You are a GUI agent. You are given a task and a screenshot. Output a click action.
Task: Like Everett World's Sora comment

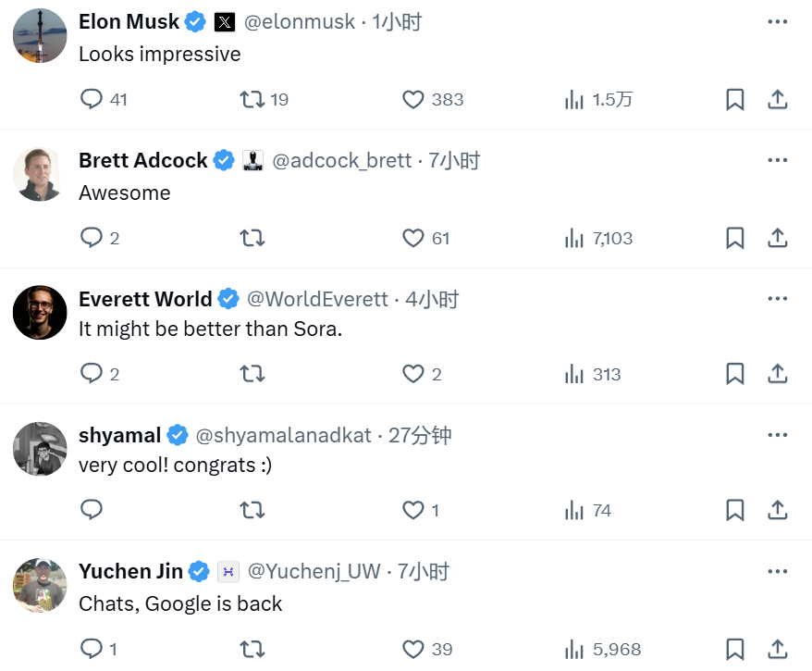[413, 374]
